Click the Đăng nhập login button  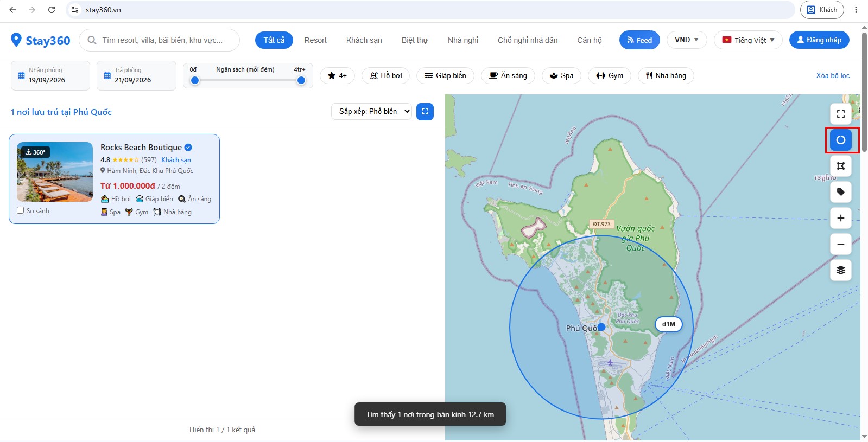[x=819, y=40]
